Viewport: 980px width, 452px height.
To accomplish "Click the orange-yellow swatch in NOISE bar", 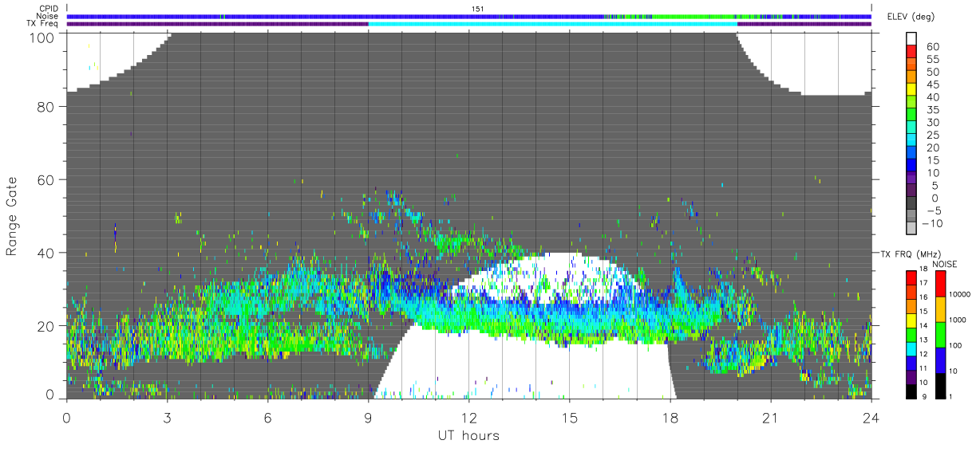I will coord(942,309).
